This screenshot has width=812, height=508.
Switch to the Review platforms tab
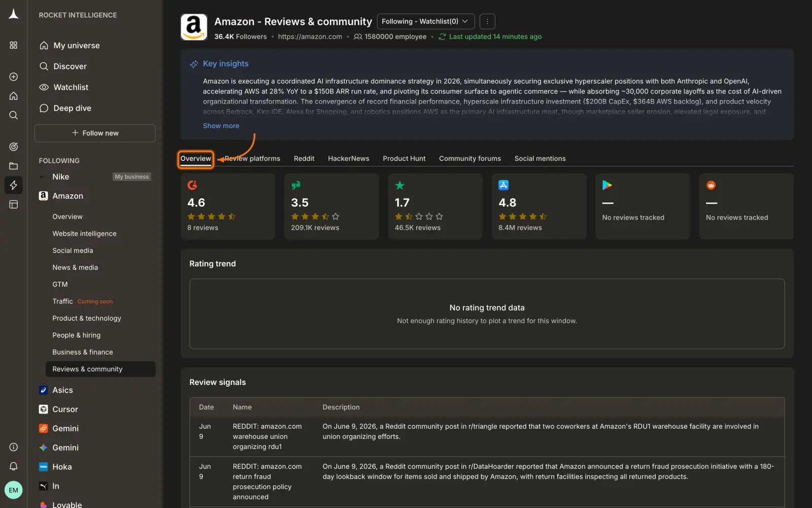click(253, 158)
